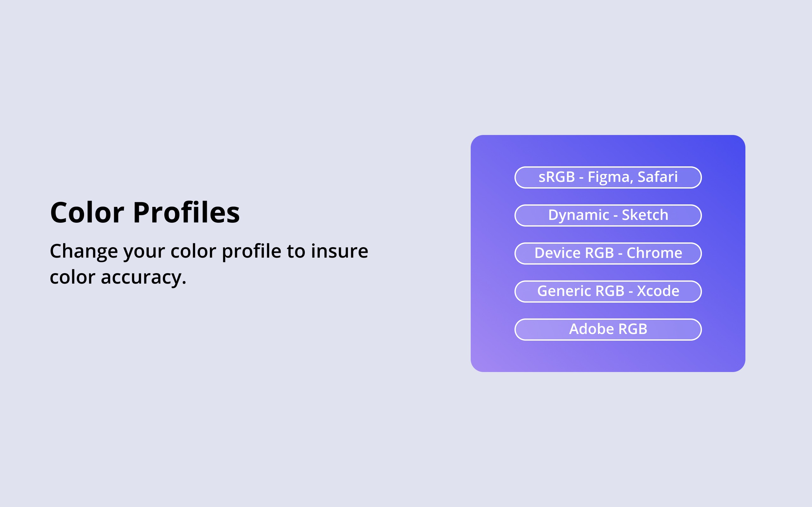Screen dimensions: 812x507
Task: Click the word 'Dynamic' in second pill
Action: tap(579, 215)
